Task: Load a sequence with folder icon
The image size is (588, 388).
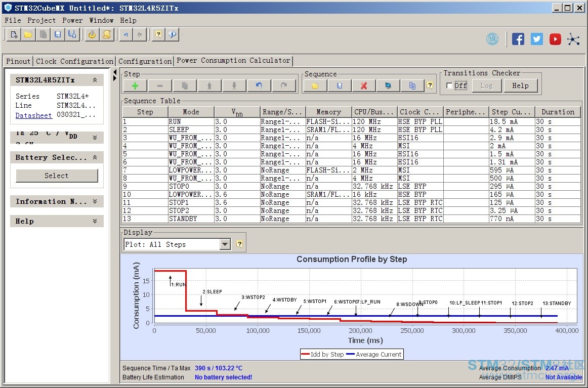Action: 315,86
